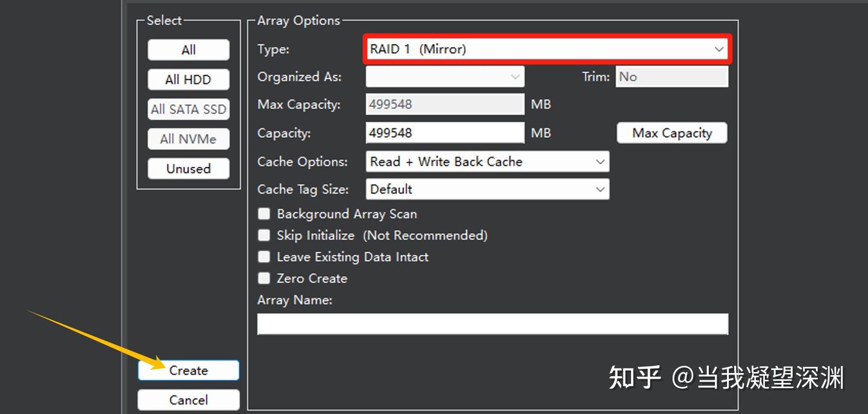Screen dimensions: 868x414
Task: Click the Max Capacity button
Action: pos(671,133)
